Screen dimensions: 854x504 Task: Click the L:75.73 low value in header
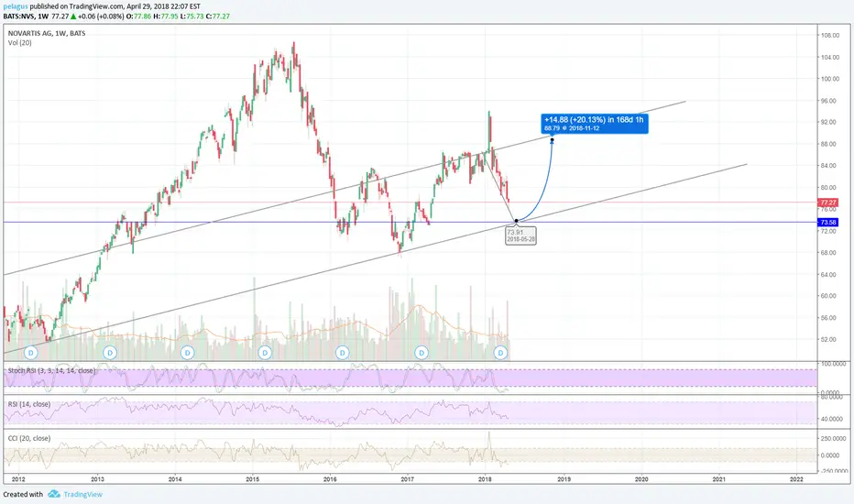192,16
